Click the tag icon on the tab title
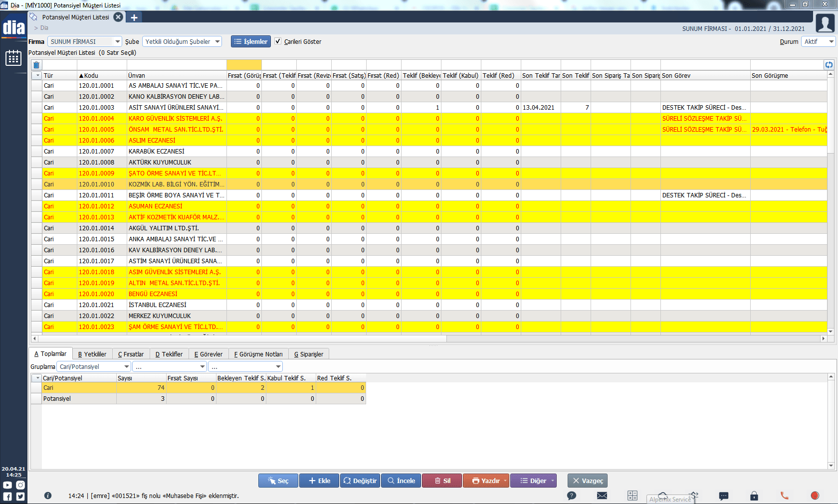 pos(33,17)
